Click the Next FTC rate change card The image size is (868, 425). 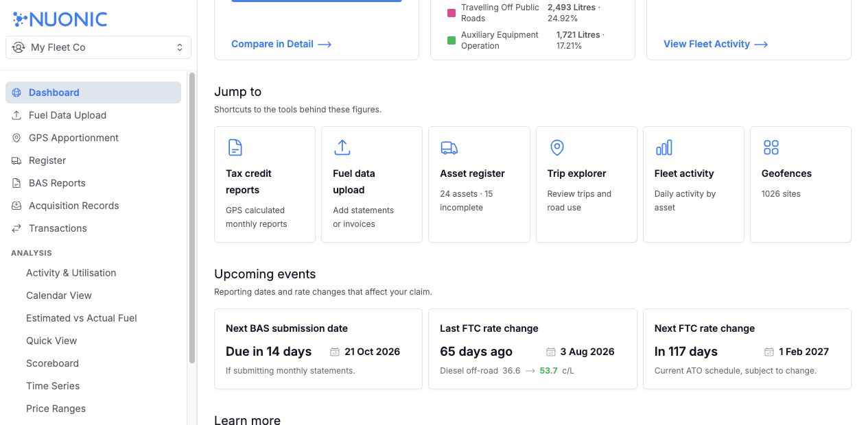point(747,349)
